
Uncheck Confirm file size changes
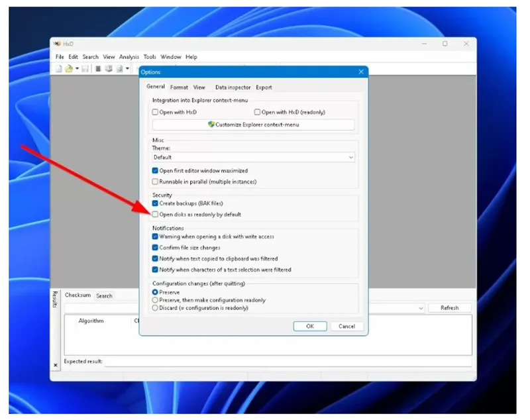point(155,248)
